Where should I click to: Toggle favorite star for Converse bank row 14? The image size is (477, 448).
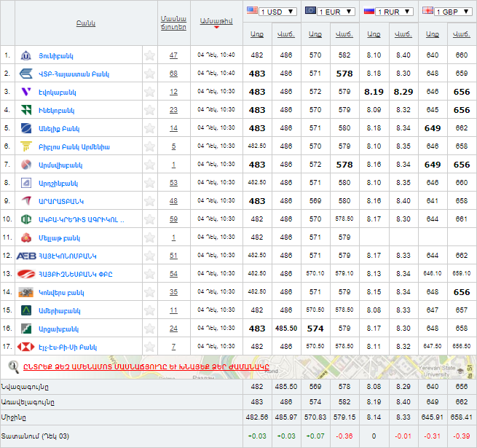pyautogui.click(x=149, y=292)
